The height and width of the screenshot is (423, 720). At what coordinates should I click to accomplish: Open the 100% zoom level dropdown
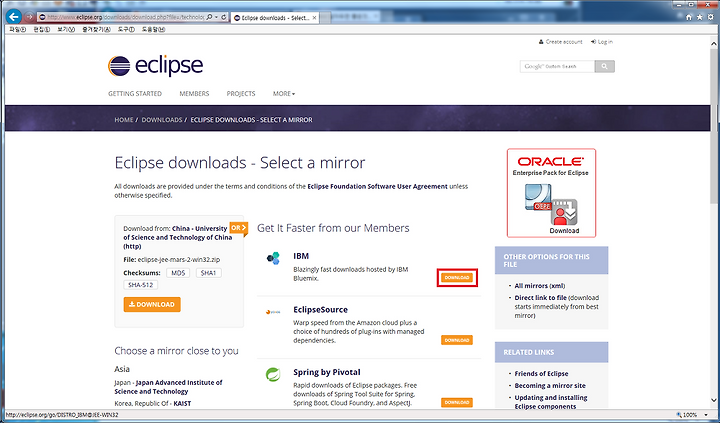click(706, 415)
